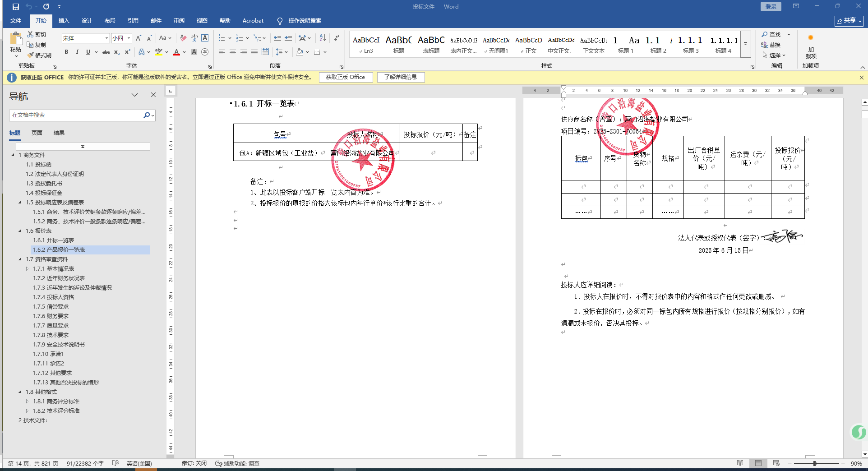Apply the text highlight color marker
The height and width of the screenshot is (471, 868).
(x=158, y=52)
